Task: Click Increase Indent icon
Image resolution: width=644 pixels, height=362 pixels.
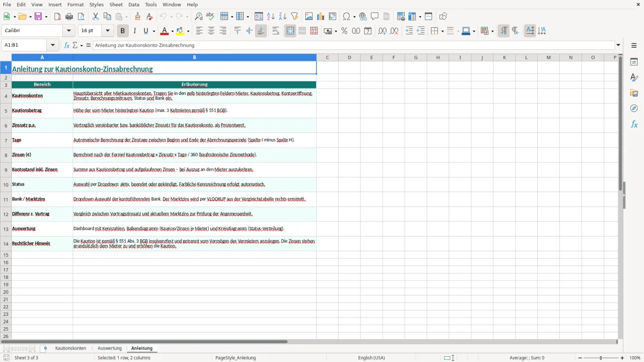Action: tap(409, 31)
